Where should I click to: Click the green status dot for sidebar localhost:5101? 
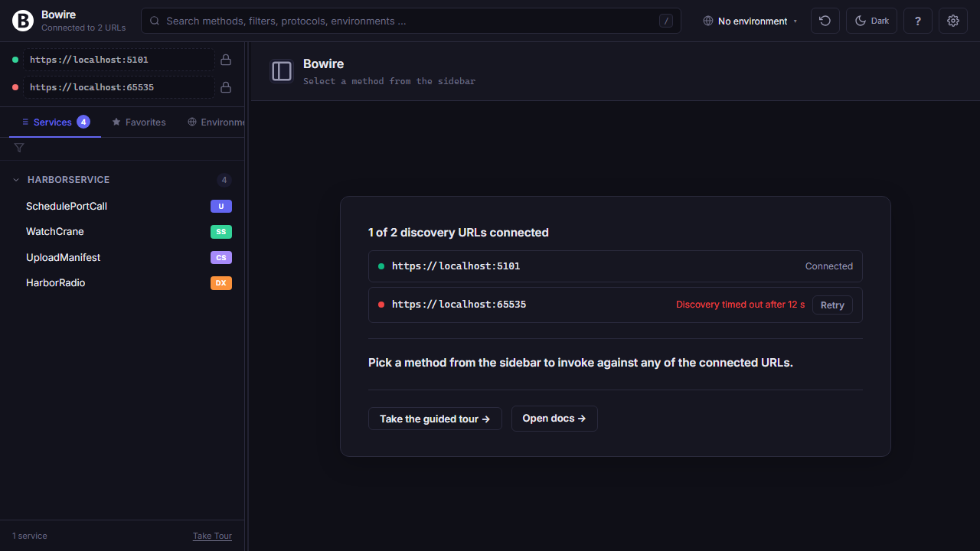tap(15, 60)
